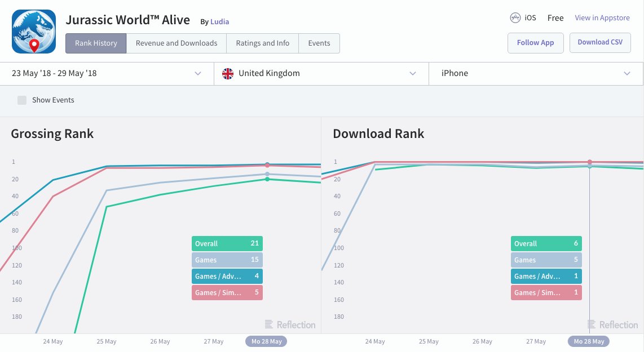Click Grossing Rank Games / Adv… legend
The width and height of the screenshot is (644, 352).
click(227, 276)
